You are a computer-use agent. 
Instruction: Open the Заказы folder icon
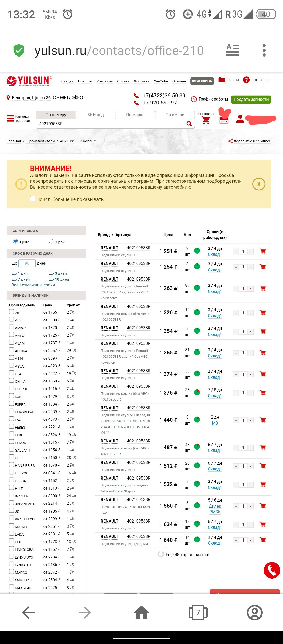[222, 80]
